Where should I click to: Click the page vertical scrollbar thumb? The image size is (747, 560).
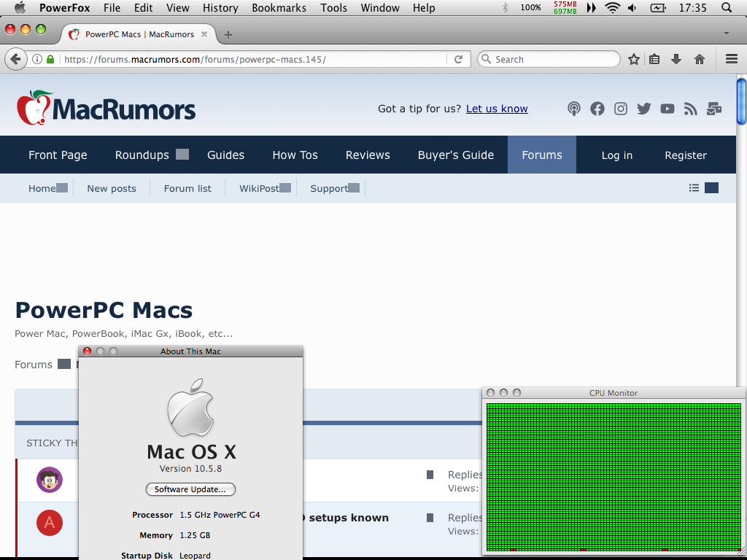[x=741, y=101]
